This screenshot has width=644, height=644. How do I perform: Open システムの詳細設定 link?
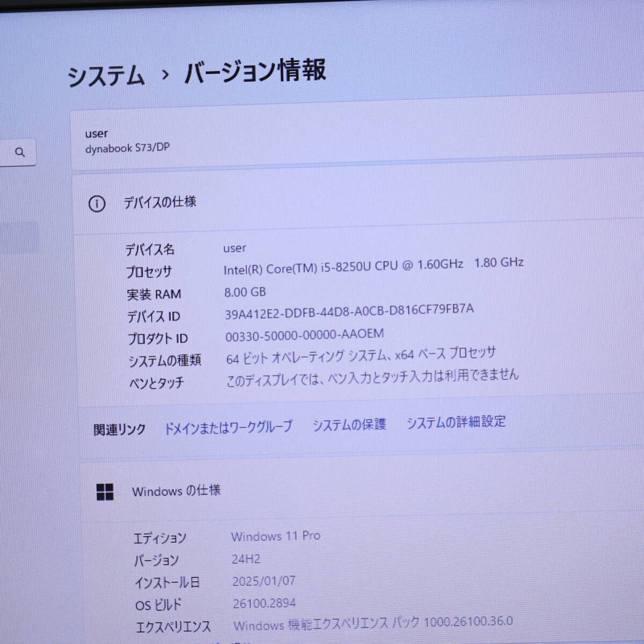pos(456,422)
